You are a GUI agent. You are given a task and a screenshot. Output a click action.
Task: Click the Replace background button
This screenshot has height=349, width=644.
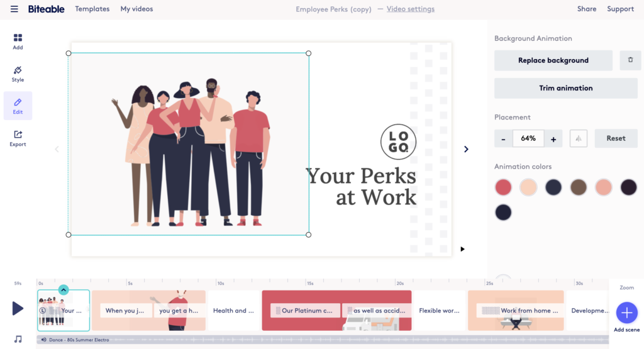pyautogui.click(x=553, y=60)
